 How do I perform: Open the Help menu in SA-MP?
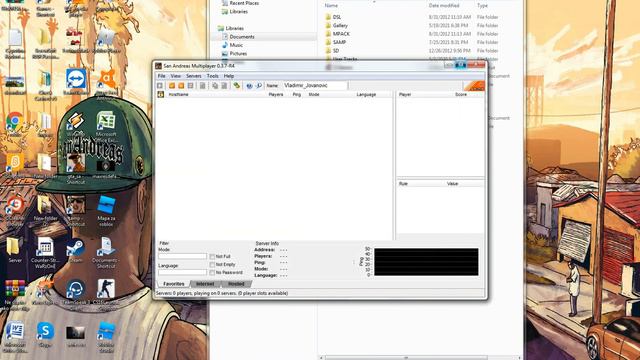tap(229, 76)
